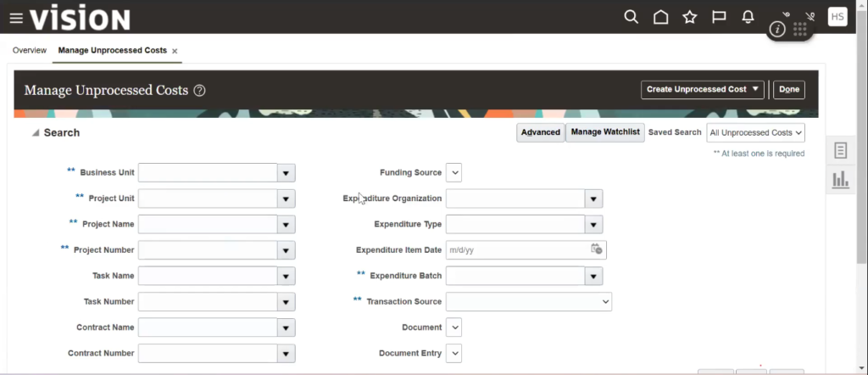The height and width of the screenshot is (375, 868).
Task: Switch to the Overview tab
Action: click(29, 51)
